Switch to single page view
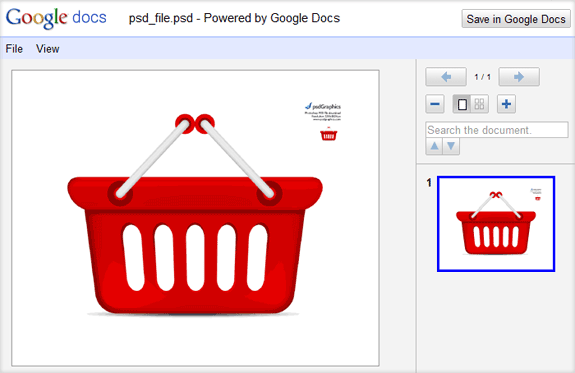 point(462,104)
